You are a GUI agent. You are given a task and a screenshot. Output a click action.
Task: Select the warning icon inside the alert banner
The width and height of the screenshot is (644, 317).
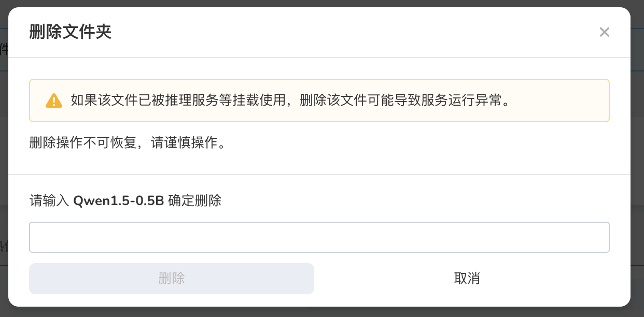[x=54, y=100]
